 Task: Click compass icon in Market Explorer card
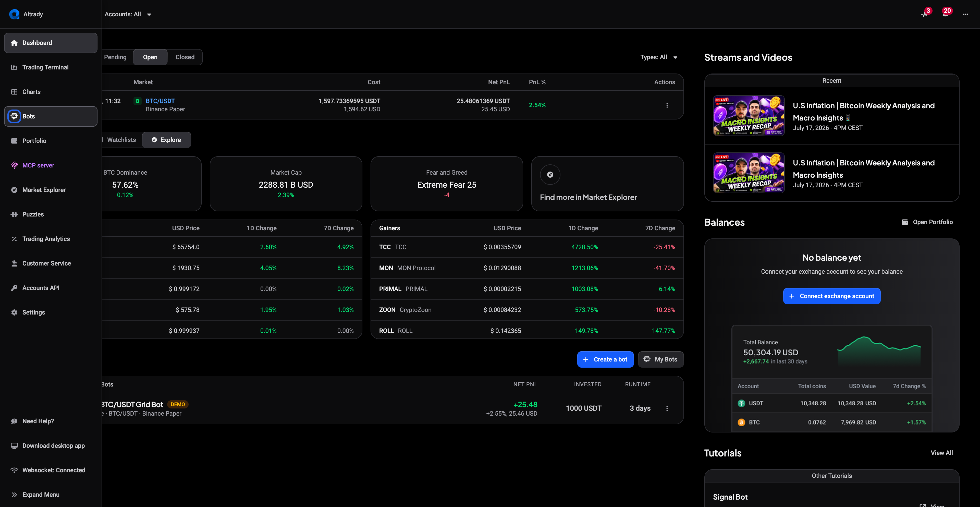pos(550,175)
